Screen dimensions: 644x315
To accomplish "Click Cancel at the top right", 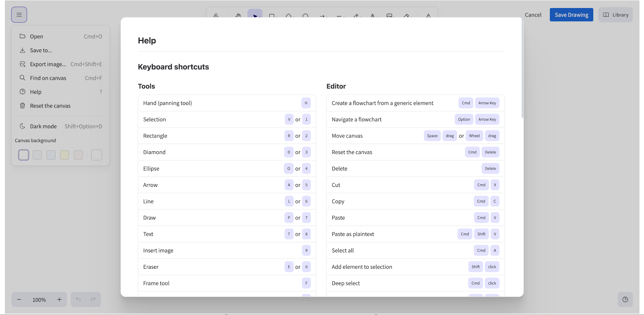I will pyautogui.click(x=533, y=15).
